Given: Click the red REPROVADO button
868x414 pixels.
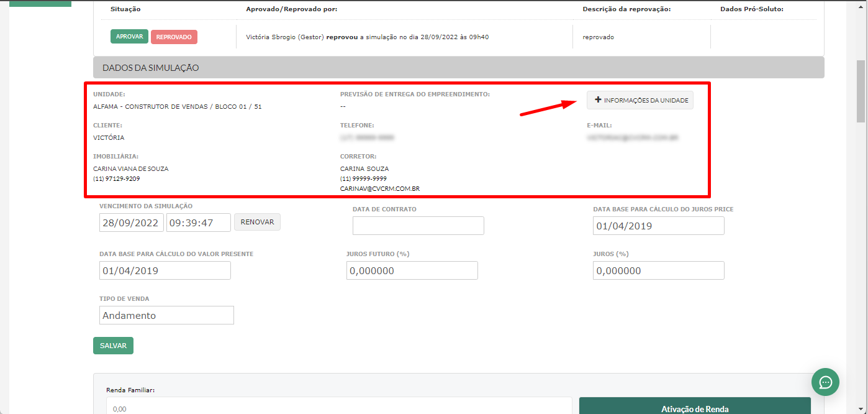Looking at the screenshot, I should click(x=174, y=37).
